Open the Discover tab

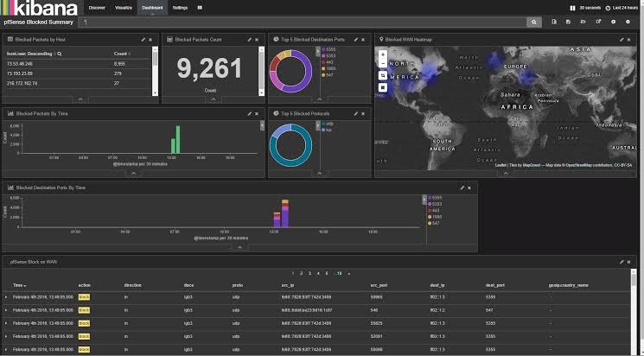(x=97, y=8)
